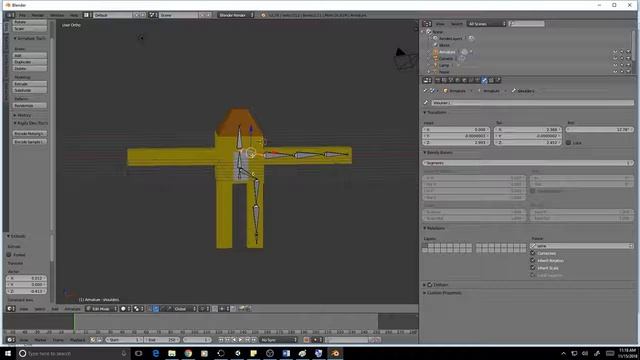
Task: Toggle Armature visibility eye in outliner
Action: [x=615, y=52]
